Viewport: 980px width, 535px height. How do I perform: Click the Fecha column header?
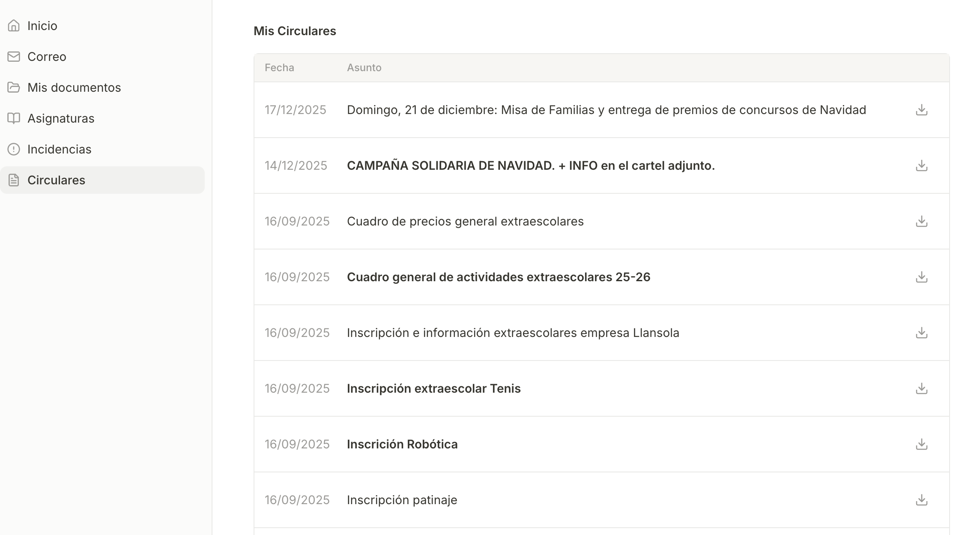(279, 68)
